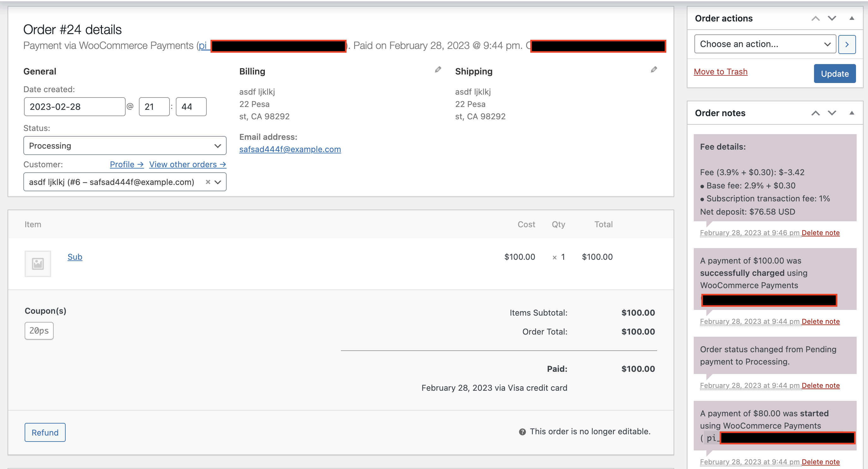Move the Order notes panel up

pos(815,113)
